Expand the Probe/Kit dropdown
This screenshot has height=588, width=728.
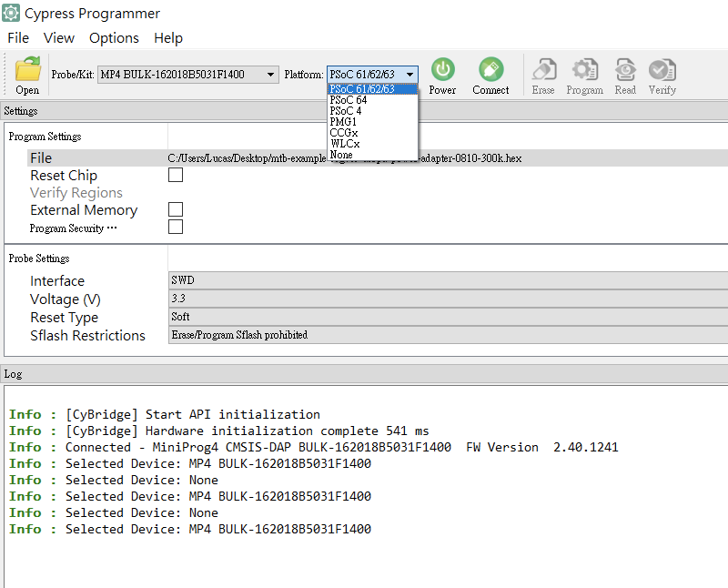click(272, 74)
